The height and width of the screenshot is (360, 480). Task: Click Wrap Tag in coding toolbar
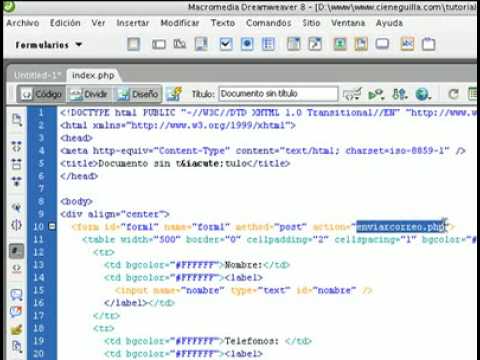tap(17, 329)
